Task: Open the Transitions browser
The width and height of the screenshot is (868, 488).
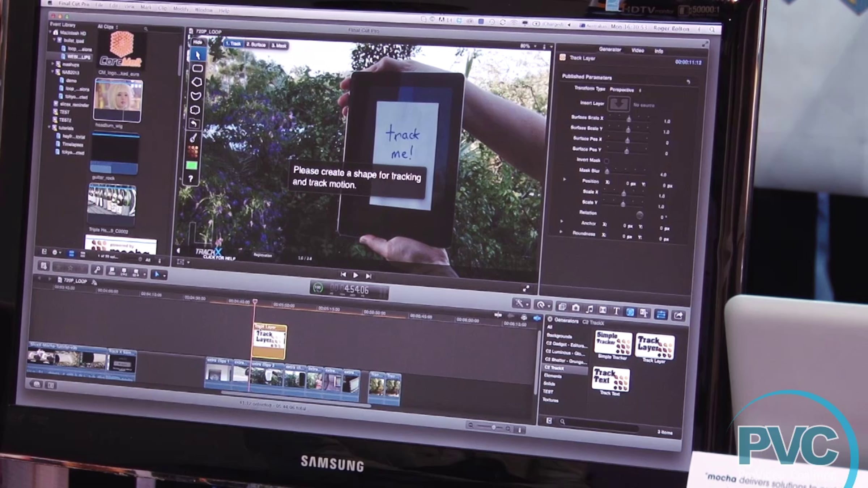Action: pyautogui.click(x=603, y=310)
